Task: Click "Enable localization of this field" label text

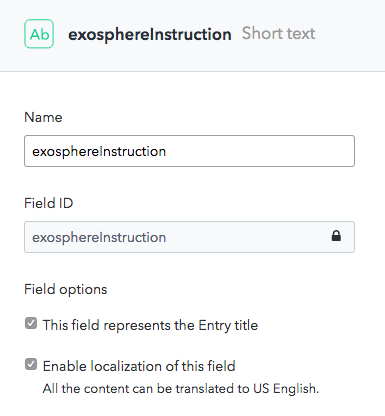Action: 139,366
